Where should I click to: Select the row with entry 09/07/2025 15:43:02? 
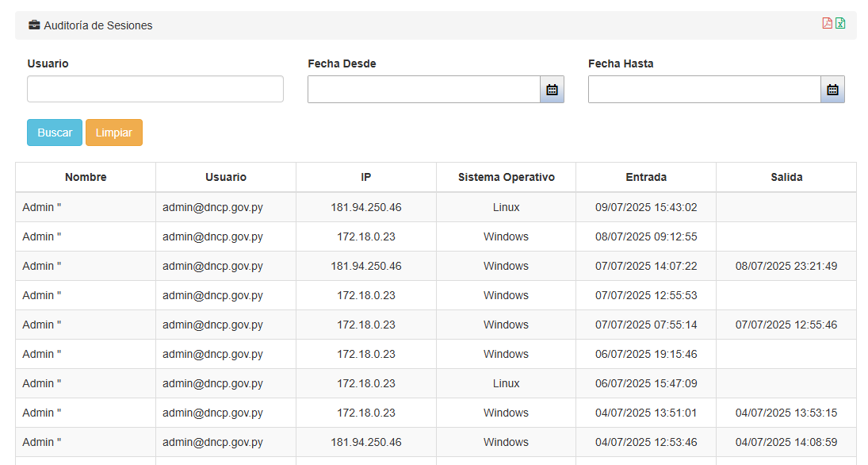[x=646, y=207]
